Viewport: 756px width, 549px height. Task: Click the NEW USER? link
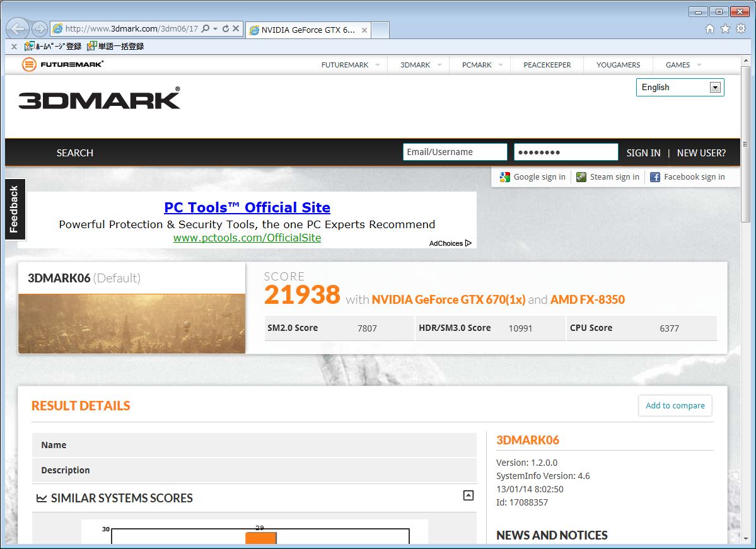tap(701, 153)
